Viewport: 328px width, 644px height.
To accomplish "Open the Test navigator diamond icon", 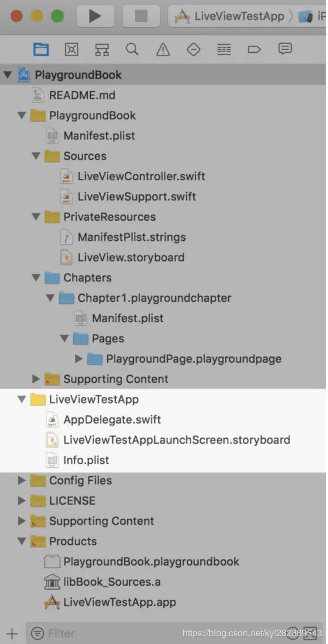I will [x=193, y=49].
